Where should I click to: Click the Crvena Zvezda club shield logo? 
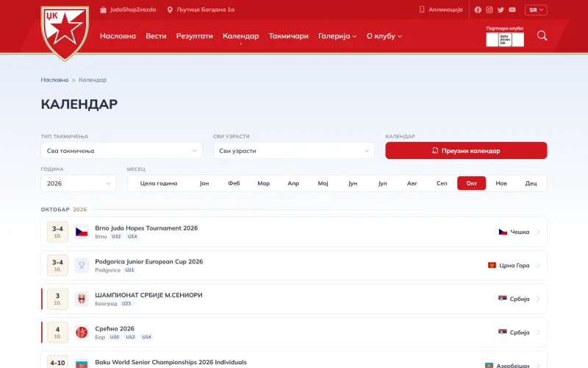pos(65,33)
